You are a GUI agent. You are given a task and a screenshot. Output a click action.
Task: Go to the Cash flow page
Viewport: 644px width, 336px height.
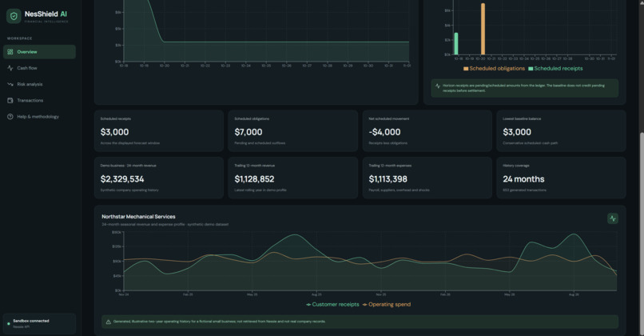coord(39,68)
